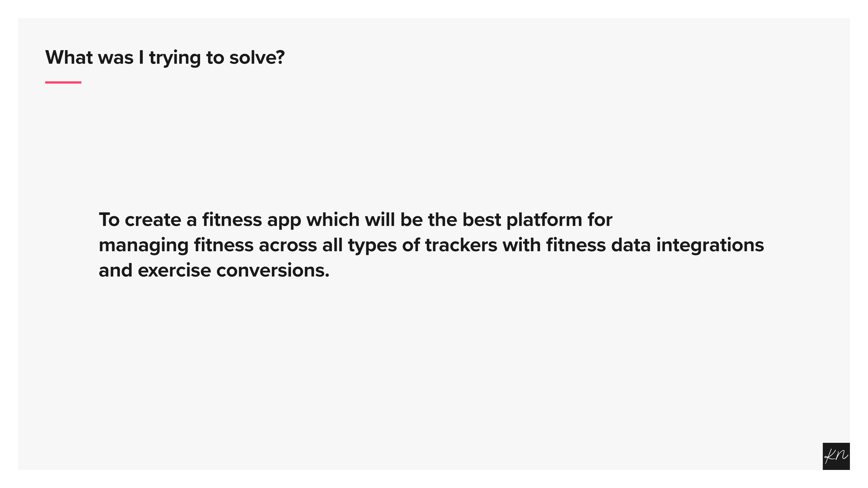Click the word 'trackers' in the paragraph
868x488 pixels.
coord(461,245)
